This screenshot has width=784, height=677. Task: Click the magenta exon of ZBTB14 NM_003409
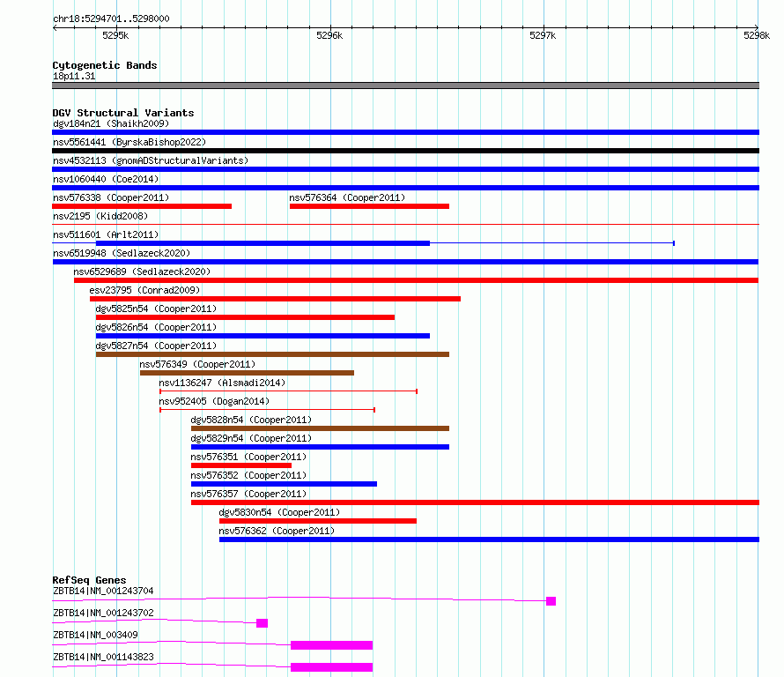[331, 645]
